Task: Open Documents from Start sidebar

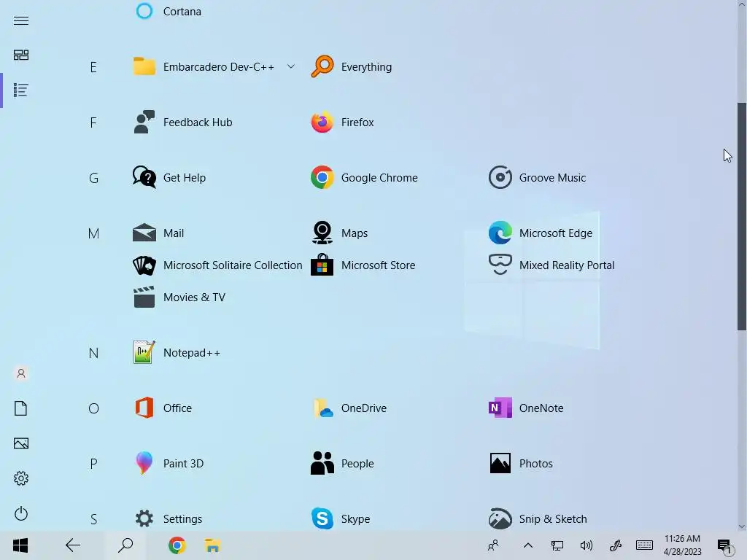Action: coord(21,408)
